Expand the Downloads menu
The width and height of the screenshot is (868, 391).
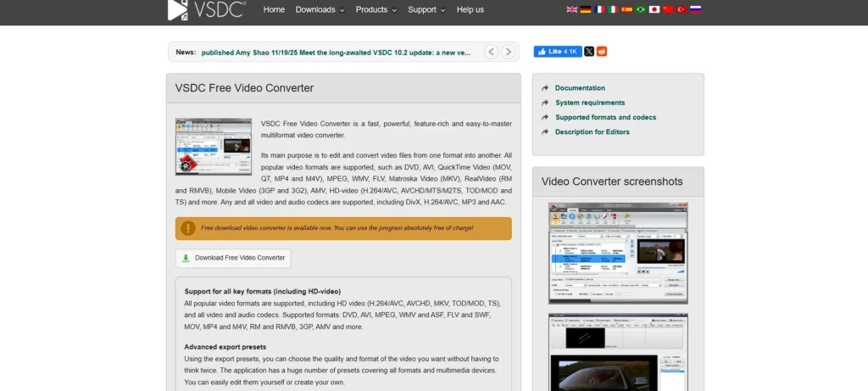tap(320, 9)
